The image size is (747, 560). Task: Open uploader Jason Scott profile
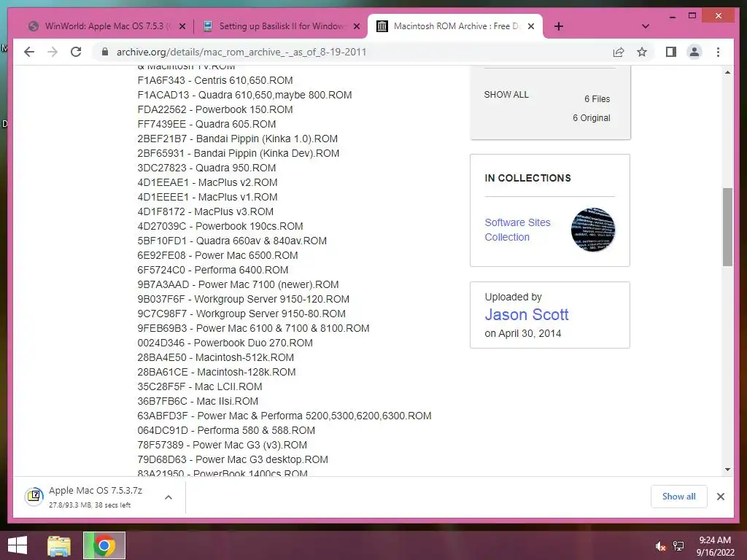click(527, 314)
